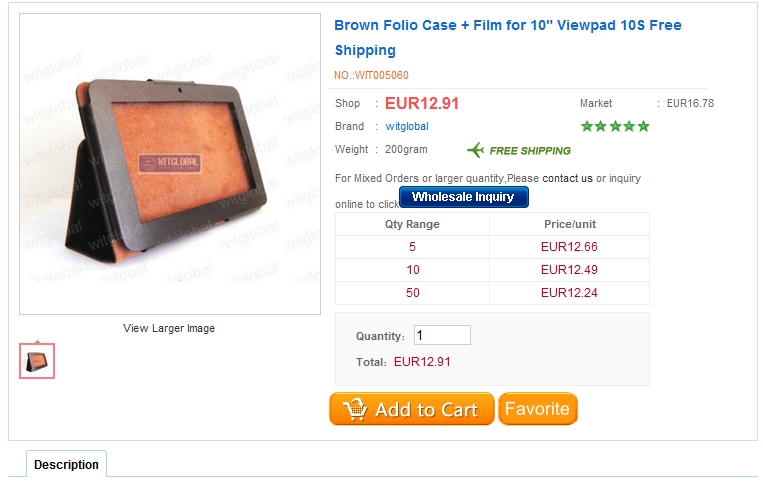Click the product number WIT005060
The width and height of the screenshot is (763, 486).
pyautogui.click(x=371, y=75)
